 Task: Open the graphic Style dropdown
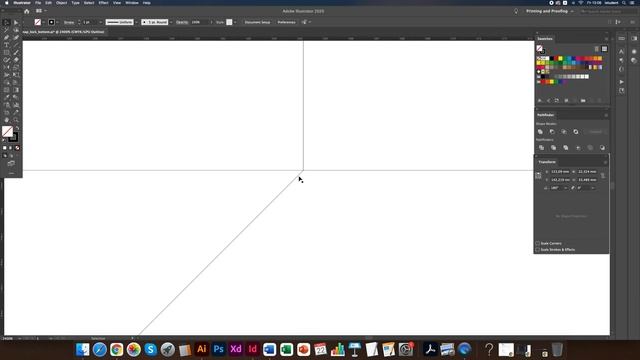click(235, 22)
